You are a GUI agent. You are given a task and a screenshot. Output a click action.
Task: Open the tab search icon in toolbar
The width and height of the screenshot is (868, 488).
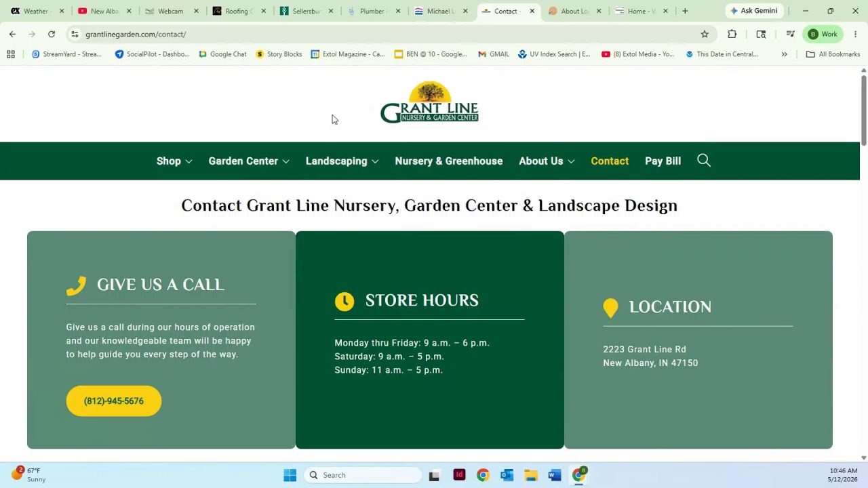(761, 34)
